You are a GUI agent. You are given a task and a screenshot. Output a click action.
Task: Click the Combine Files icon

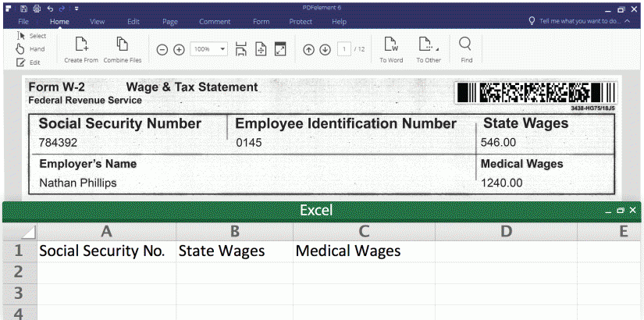(x=122, y=45)
